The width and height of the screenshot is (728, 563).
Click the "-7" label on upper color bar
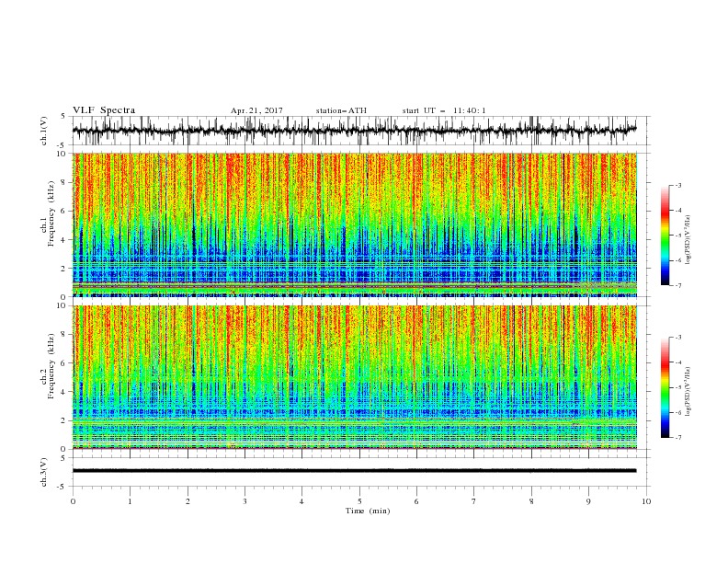coord(678,285)
